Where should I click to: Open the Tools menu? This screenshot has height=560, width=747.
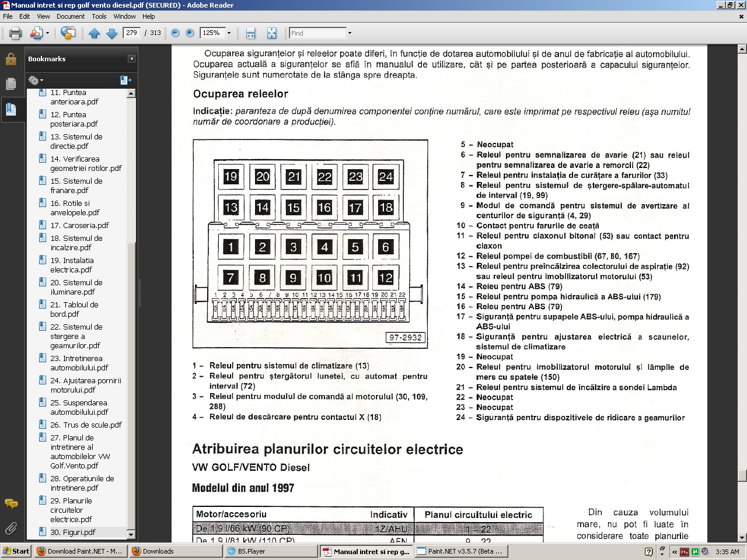(99, 16)
